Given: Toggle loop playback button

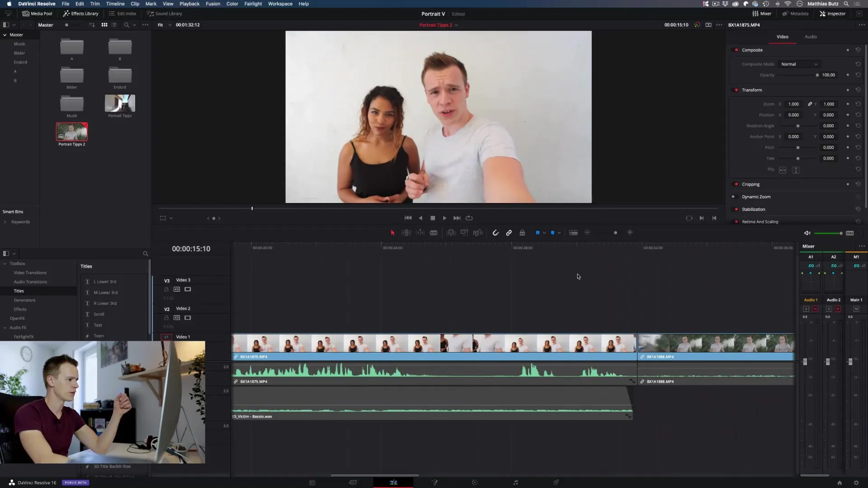Looking at the screenshot, I should coord(469,218).
